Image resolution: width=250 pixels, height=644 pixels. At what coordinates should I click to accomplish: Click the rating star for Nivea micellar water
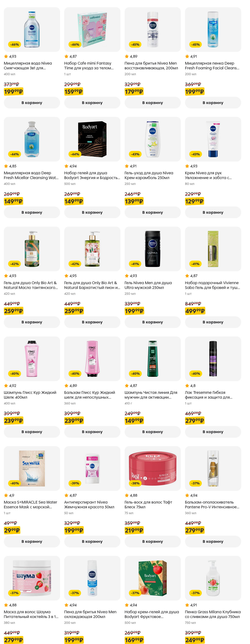click(x=6, y=56)
